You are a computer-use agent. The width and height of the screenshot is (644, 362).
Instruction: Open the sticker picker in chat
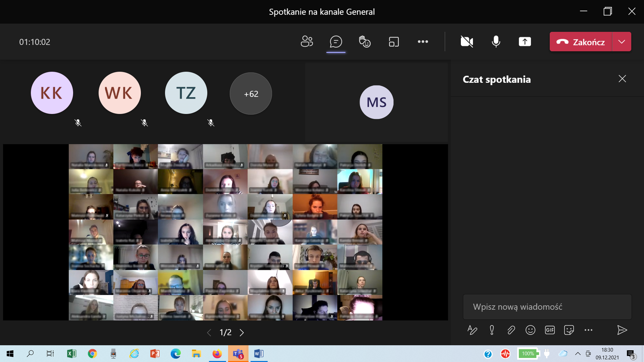click(569, 330)
